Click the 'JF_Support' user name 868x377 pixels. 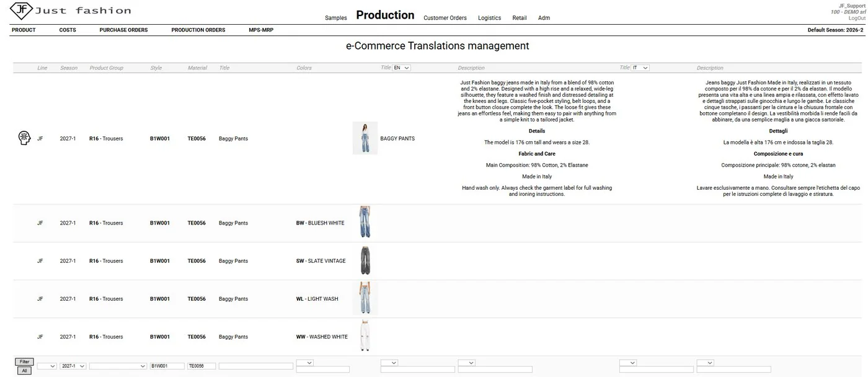point(852,6)
